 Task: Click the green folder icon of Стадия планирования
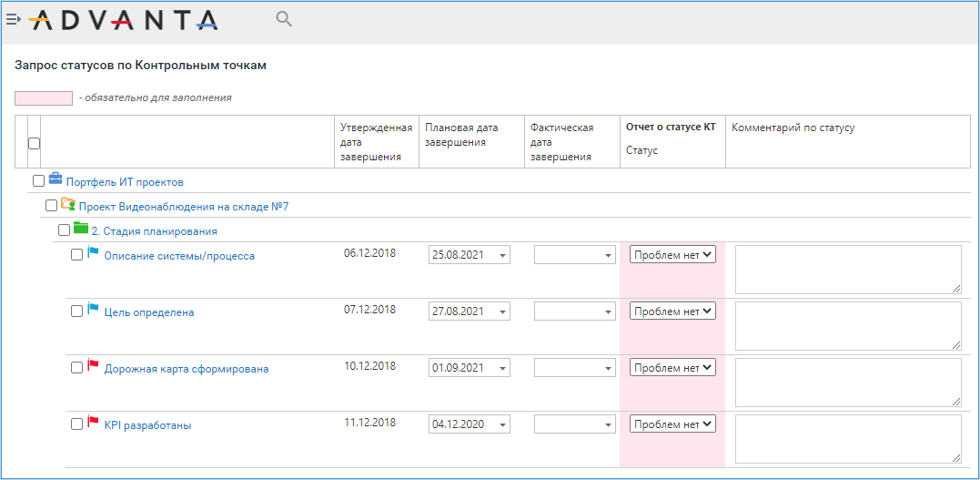tap(81, 227)
